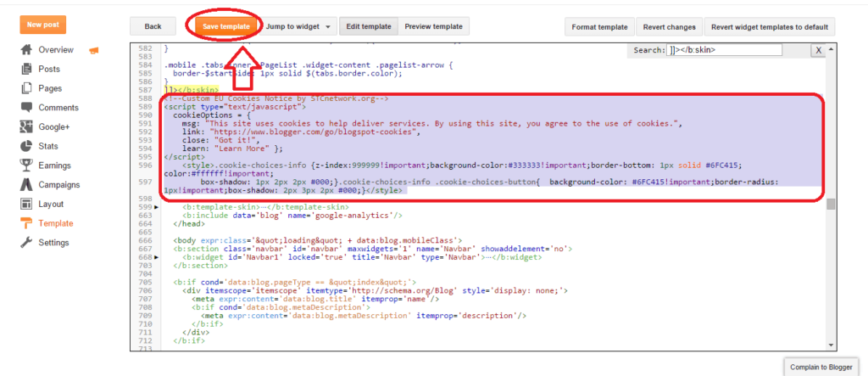Click the data:blog.metaDescription meta line
868x376 pixels.
pos(363,316)
